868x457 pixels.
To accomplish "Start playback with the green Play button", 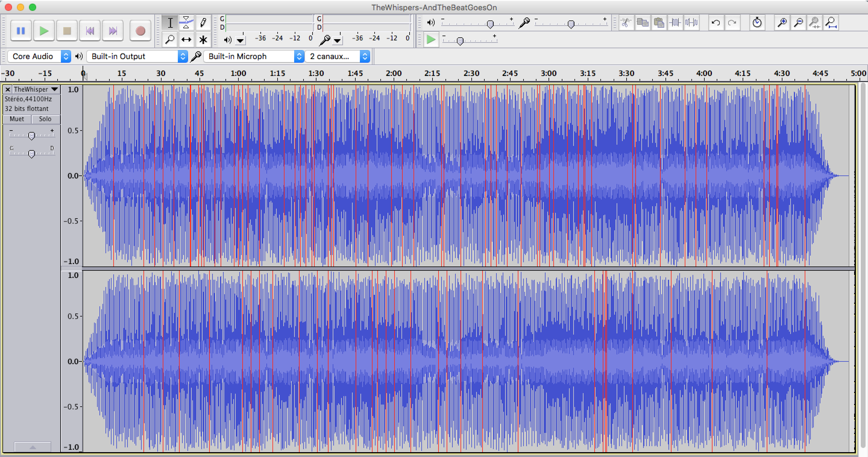I will [44, 31].
